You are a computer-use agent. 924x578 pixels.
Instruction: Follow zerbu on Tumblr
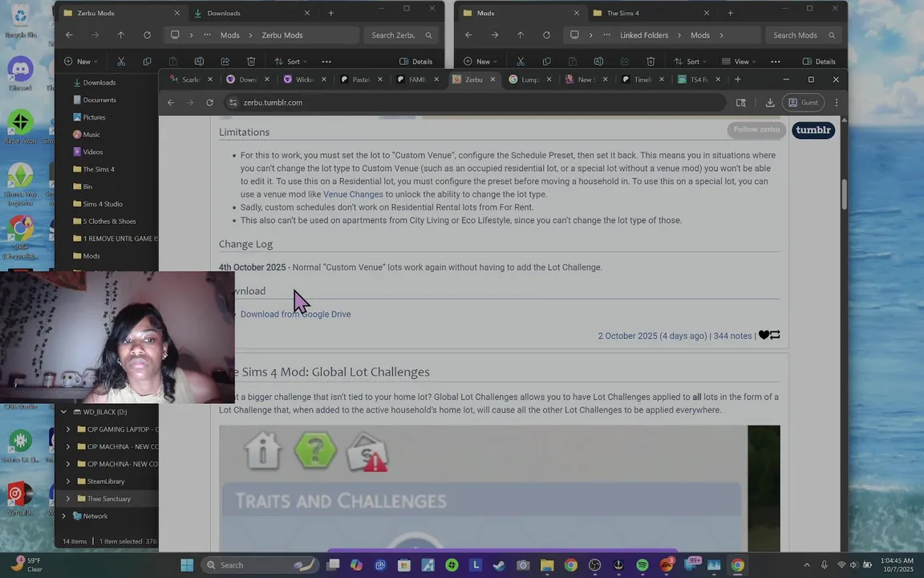756,130
